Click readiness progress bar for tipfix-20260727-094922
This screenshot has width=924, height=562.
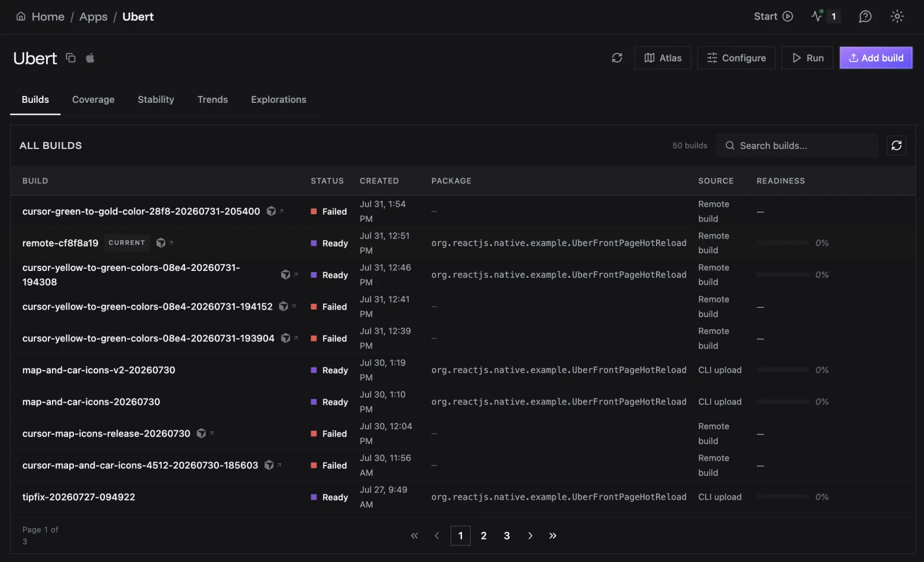(x=783, y=497)
